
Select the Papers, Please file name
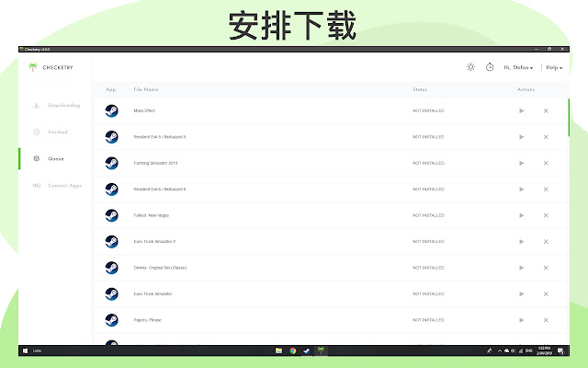[x=147, y=320]
